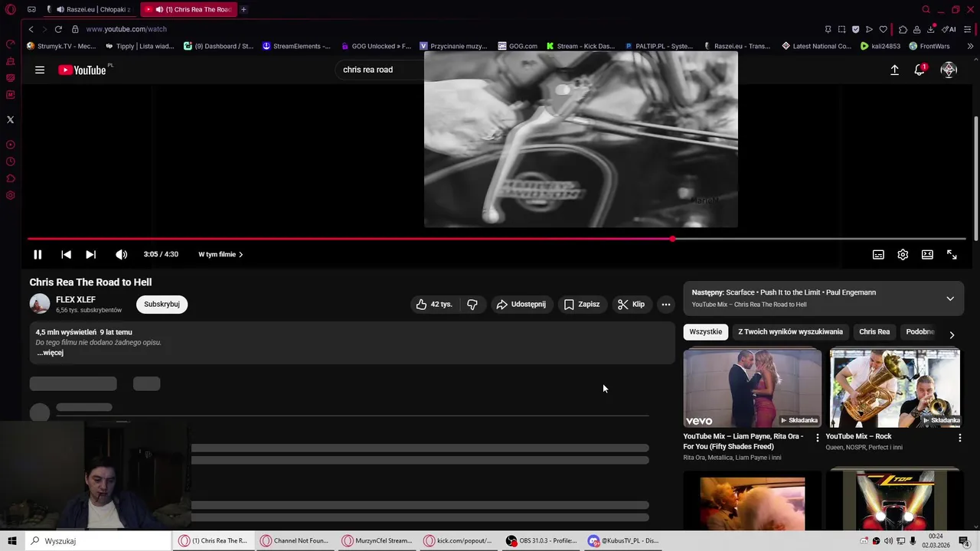Switch to the Raszei.eu browser tab

[90, 9]
